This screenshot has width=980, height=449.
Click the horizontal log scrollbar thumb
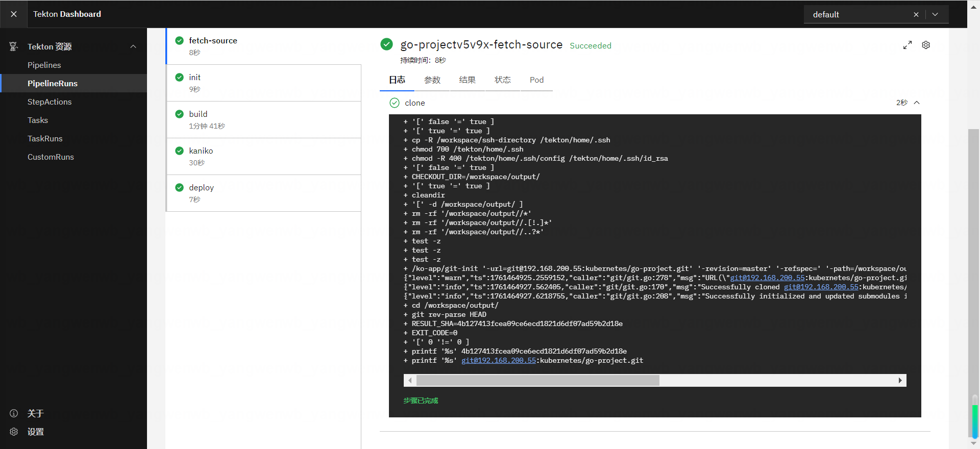click(537, 381)
